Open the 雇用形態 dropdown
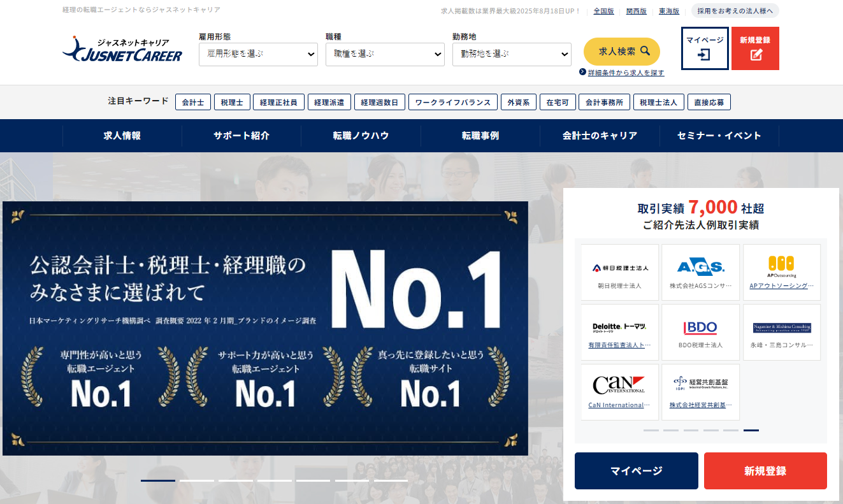This screenshot has height=504, width=843. point(258,54)
